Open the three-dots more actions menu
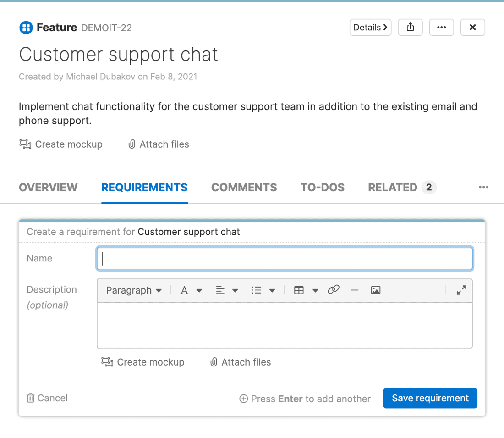The image size is (504, 438). (x=441, y=28)
